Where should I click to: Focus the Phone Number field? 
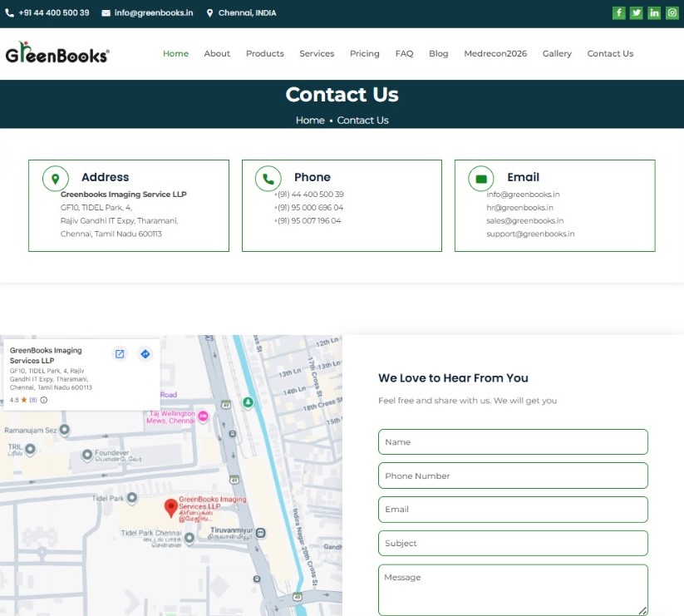pyautogui.click(x=512, y=476)
